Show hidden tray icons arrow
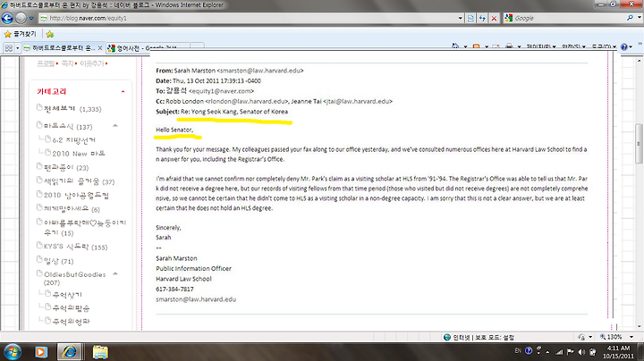 (x=548, y=352)
